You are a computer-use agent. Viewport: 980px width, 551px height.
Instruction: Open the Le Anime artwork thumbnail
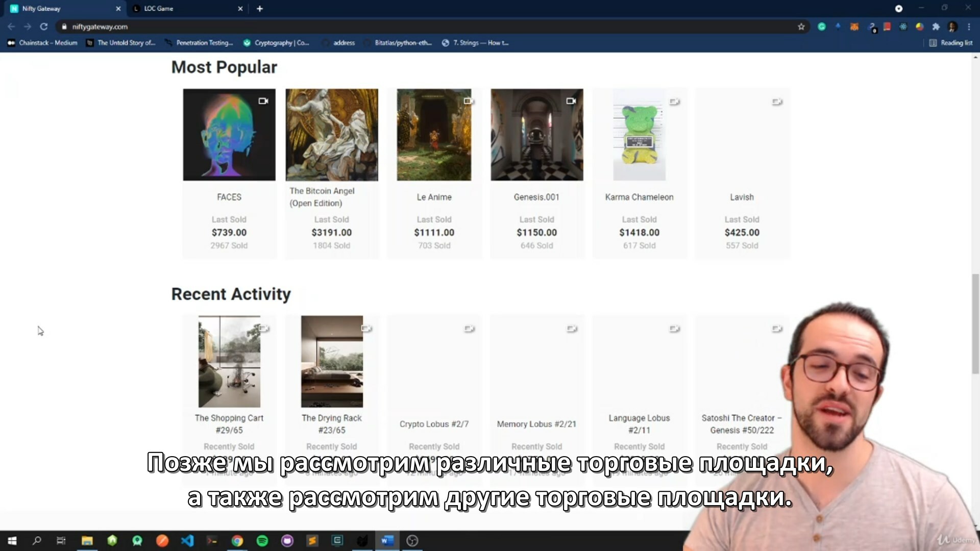pyautogui.click(x=434, y=135)
